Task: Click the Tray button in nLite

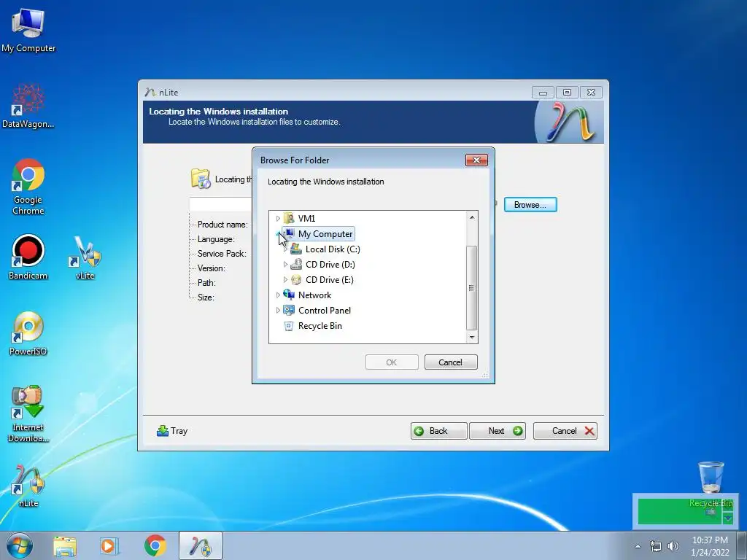Action: [x=172, y=431]
